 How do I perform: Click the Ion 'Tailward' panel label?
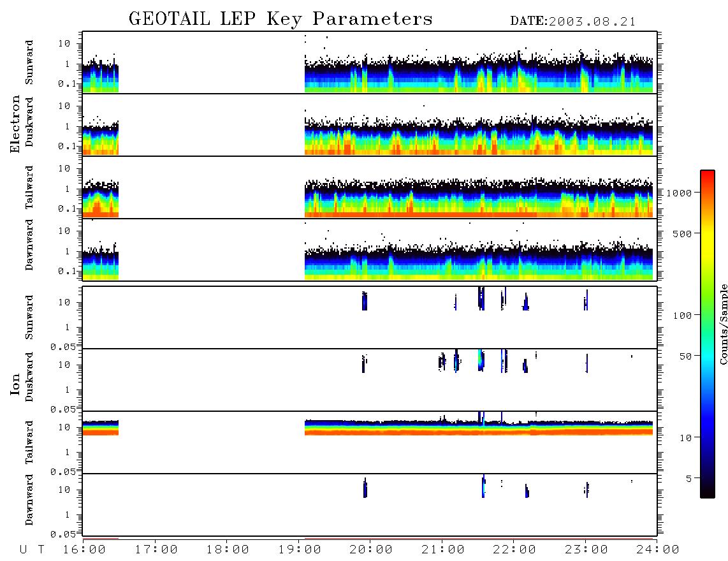point(29,442)
